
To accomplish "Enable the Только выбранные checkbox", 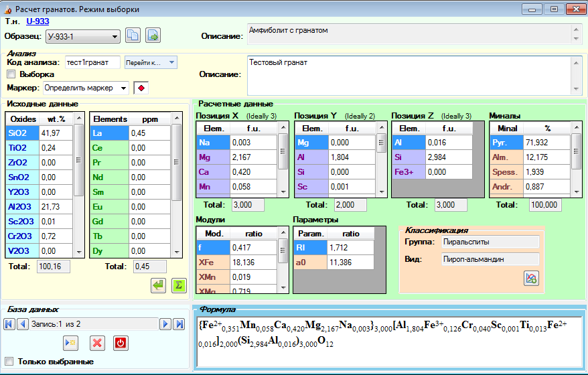I will pyautogui.click(x=9, y=362).
